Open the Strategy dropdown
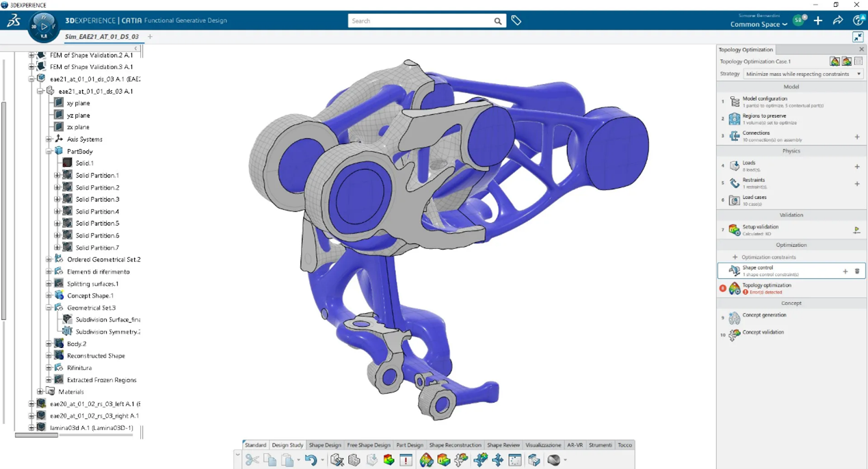 tap(803, 74)
